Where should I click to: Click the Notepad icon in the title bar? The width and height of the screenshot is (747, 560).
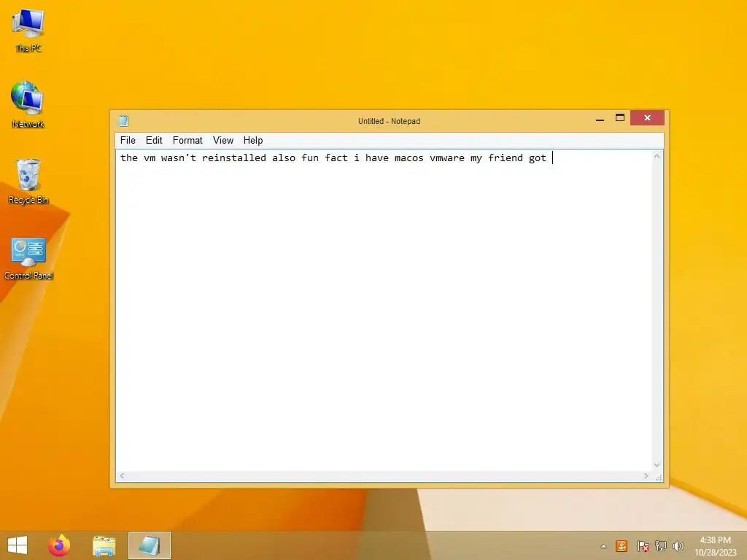click(123, 121)
